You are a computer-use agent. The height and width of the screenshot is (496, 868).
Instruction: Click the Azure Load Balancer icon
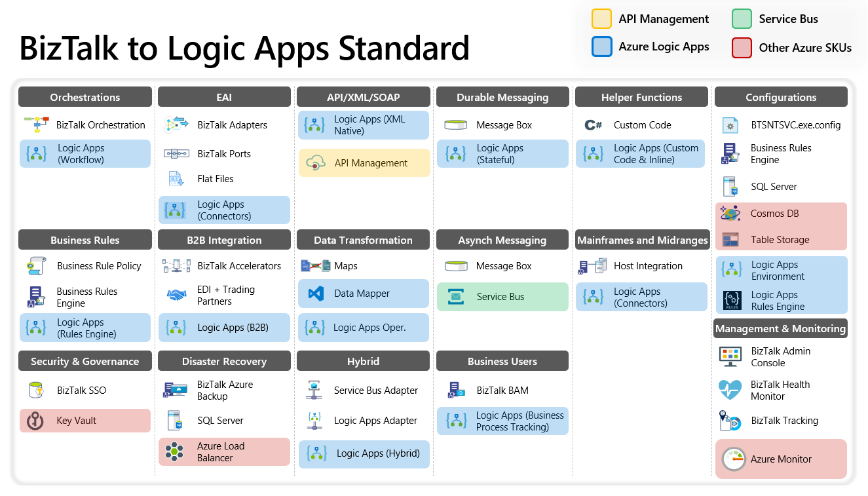pos(174,451)
